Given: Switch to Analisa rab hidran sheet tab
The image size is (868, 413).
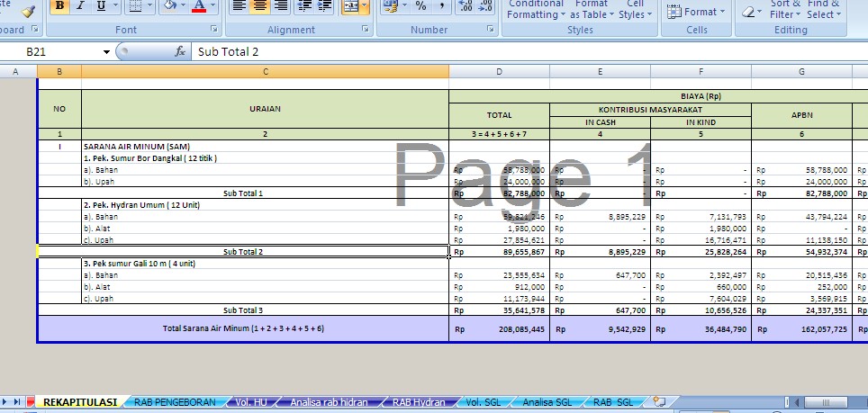Looking at the screenshot, I should coord(329,402).
